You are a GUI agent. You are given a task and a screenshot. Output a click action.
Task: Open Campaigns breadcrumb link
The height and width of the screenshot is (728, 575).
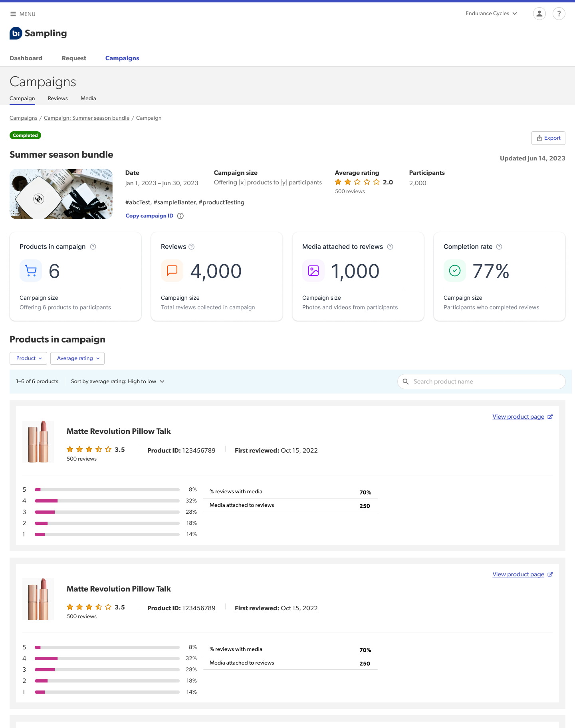point(24,118)
